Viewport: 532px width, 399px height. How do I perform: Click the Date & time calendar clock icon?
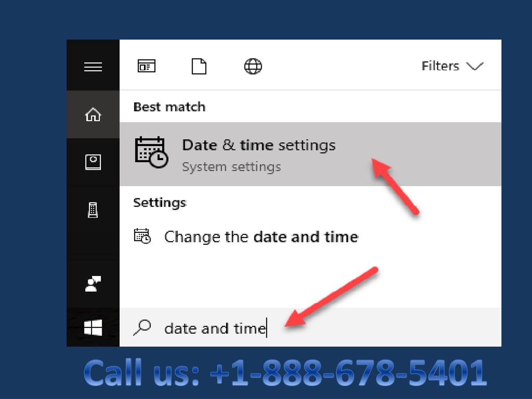pyautogui.click(x=151, y=152)
